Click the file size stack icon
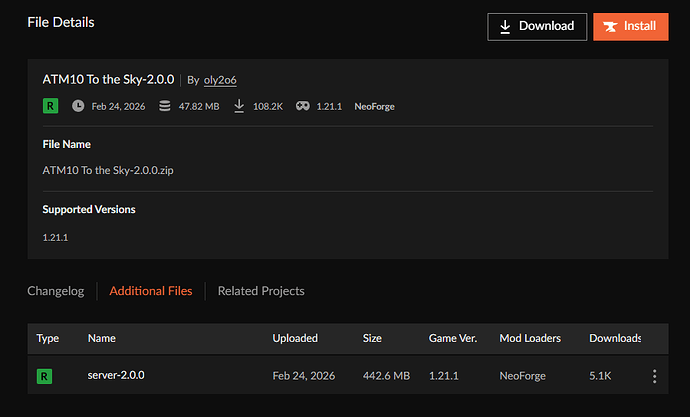Screen dimensions: 690x417 point(165,106)
